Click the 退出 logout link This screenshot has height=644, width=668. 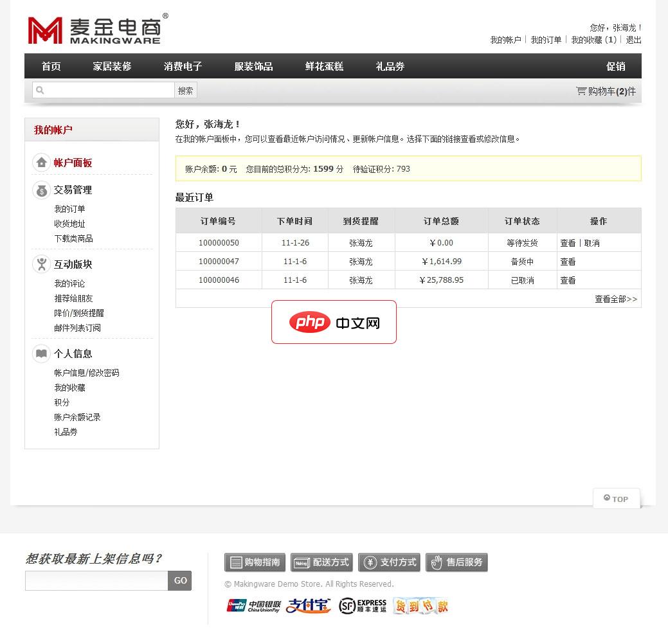tap(631, 39)
